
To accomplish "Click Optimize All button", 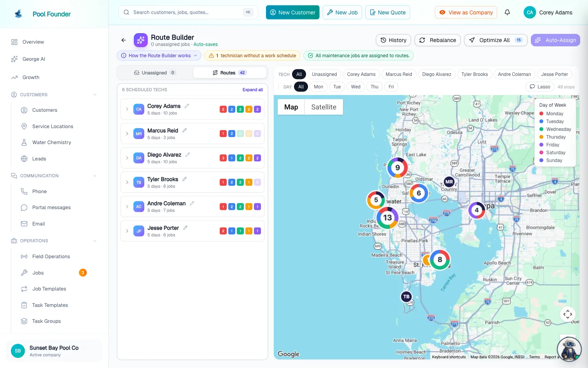I will (495, 40).
